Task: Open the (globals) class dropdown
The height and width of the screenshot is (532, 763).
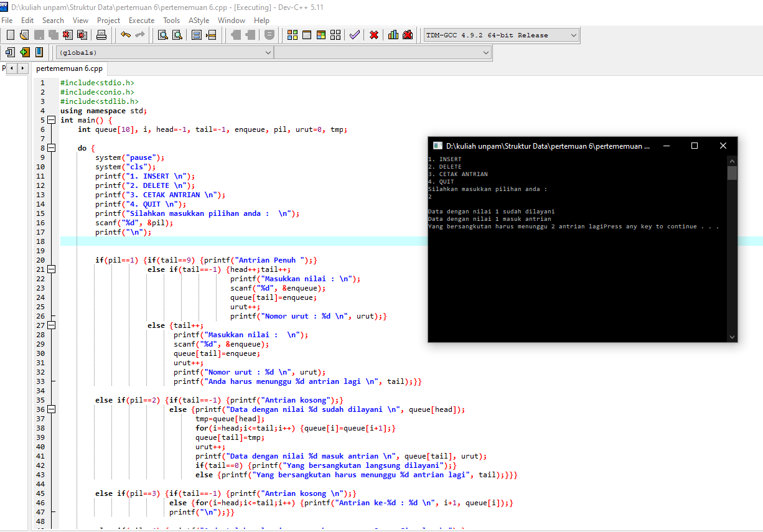Action: [165, 53]
